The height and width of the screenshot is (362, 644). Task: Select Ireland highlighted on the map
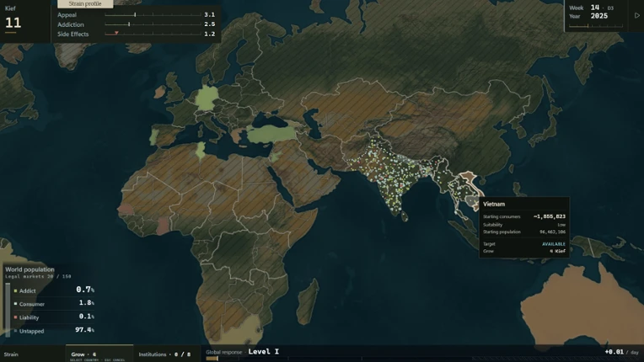tap(160, 92)
